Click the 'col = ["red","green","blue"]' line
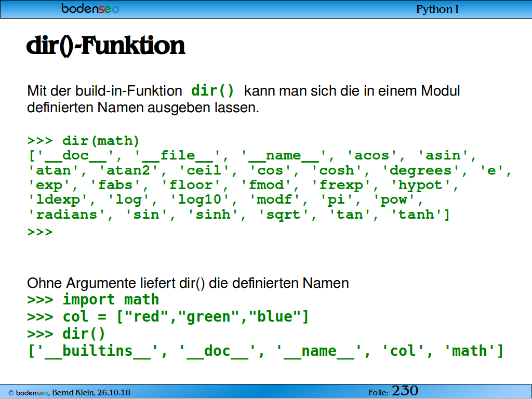The height and width of the screenshot is (399, 532). tap(185, 317)
